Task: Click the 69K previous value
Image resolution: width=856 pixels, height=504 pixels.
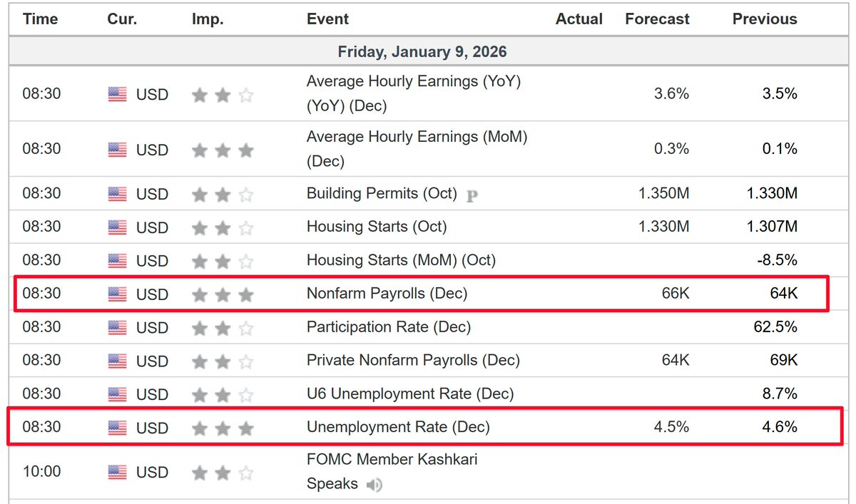Action: (783, 360)
